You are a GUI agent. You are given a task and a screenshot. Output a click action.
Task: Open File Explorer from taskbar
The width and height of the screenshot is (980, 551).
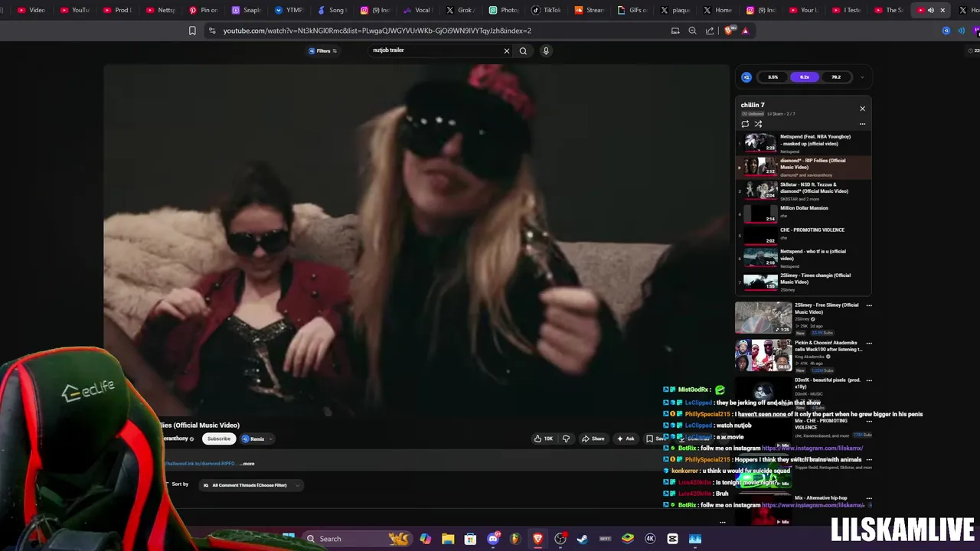click(448, 539)
